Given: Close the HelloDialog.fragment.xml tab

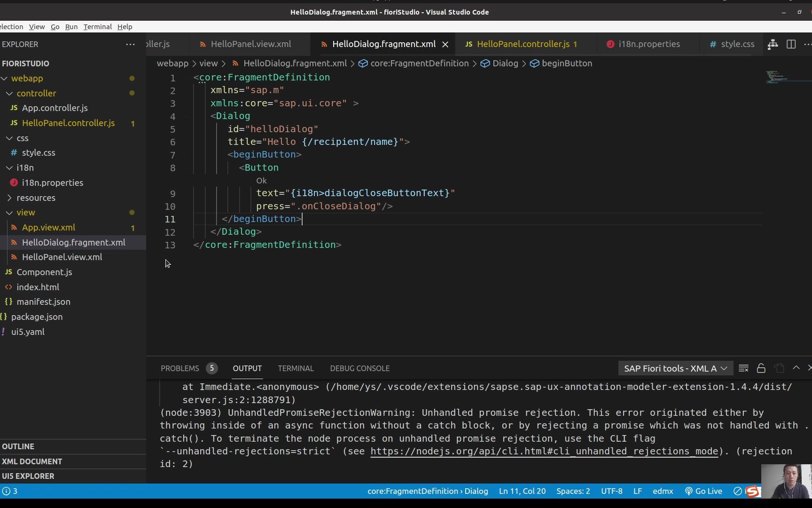Looking at the screenshot, I should (445, 44).
